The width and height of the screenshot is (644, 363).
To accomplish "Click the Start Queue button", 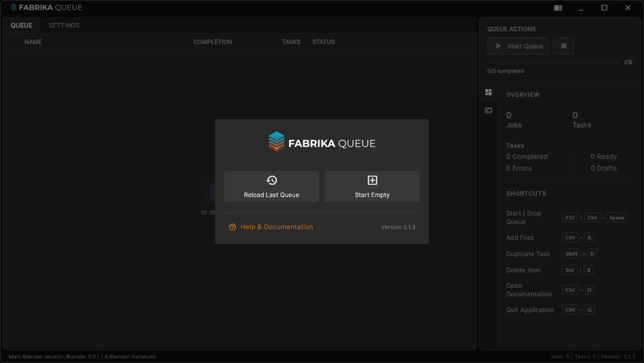I will click(x=518, y=46).
